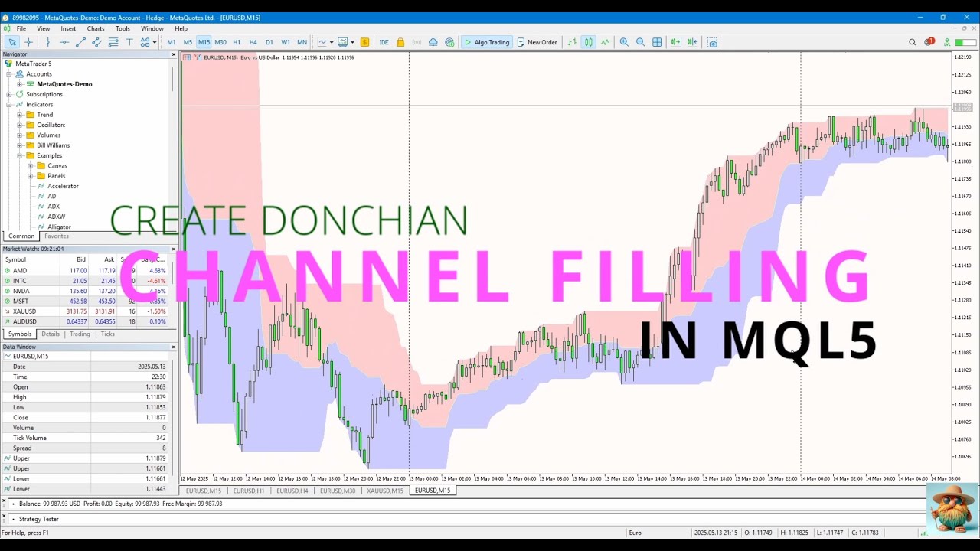Switch to M30 timeframe
This screenshot has width=980, height=551.
tap(220, 42)
